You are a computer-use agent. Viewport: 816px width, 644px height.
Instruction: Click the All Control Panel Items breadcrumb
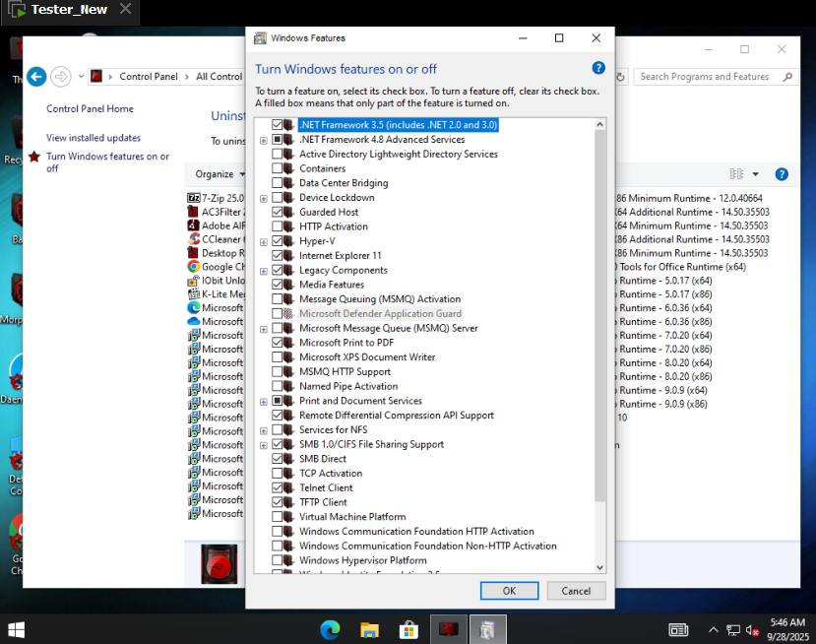[x=220, y=77]
